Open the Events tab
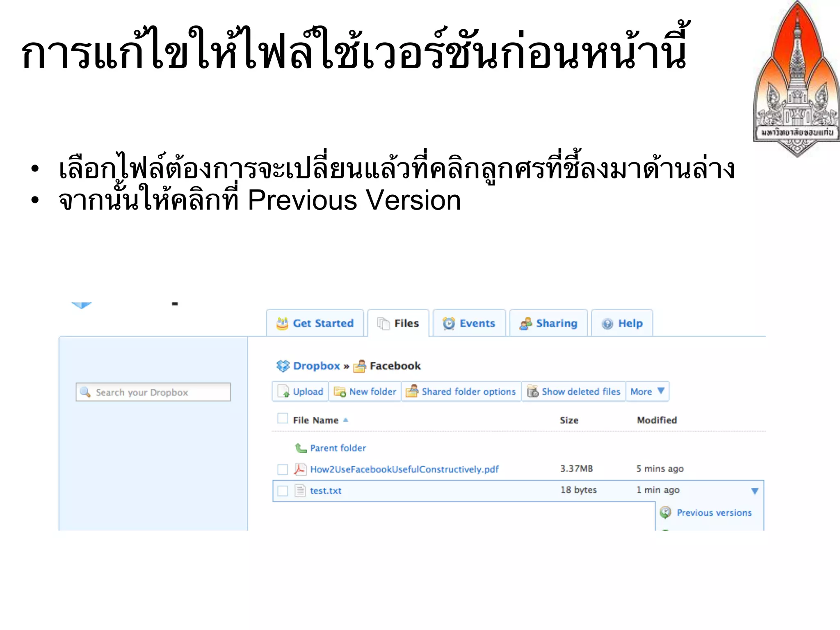The width and height of the screenshot is (840, 630). point(469,323)
